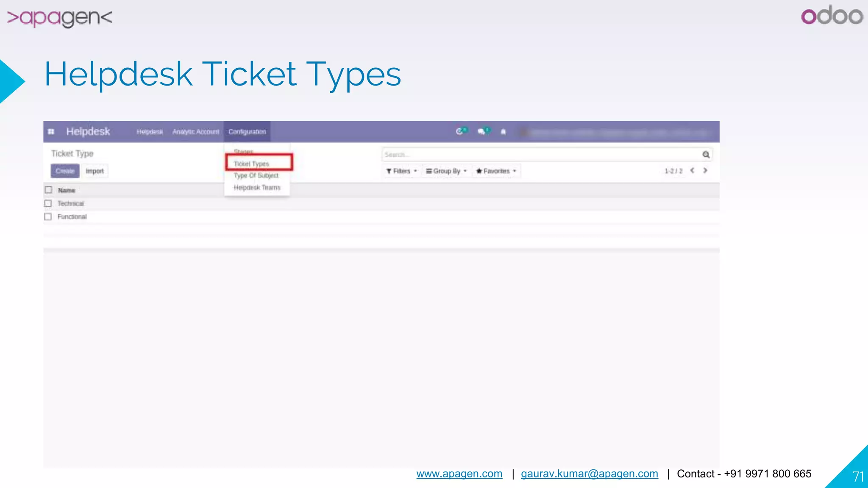Open the Helpdesk top menu item
The width and height of the screenshot is (868, 488).
(150, 132)
